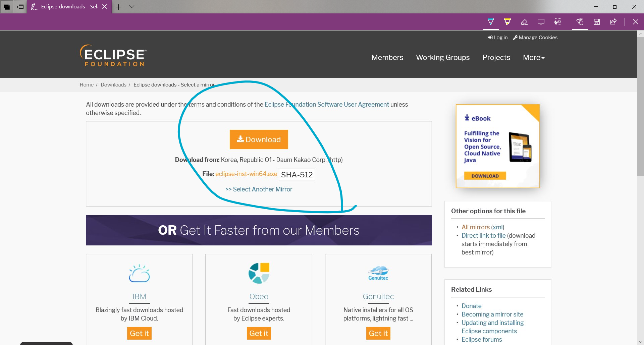Image resolution: width=644 pixels, height=345 pixels.
Task: Click Log in link
Action: coord(498,38)
